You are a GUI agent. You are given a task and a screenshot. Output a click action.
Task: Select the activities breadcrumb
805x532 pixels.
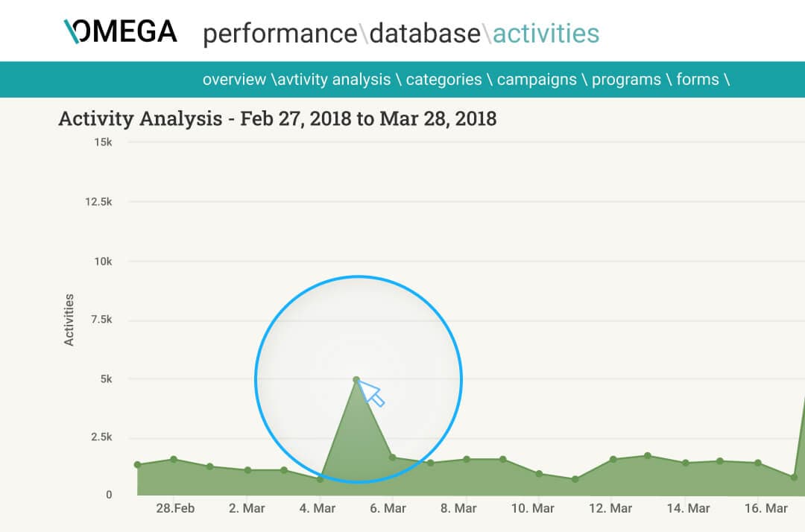[546, 34]
